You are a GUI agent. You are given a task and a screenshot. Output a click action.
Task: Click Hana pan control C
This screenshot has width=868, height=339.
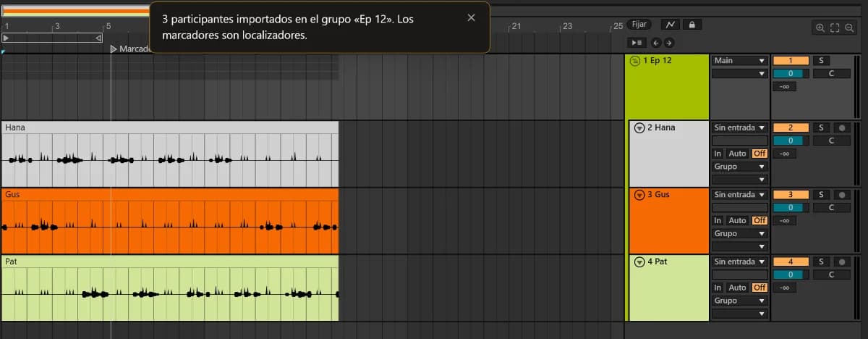(x=831, y=141)
